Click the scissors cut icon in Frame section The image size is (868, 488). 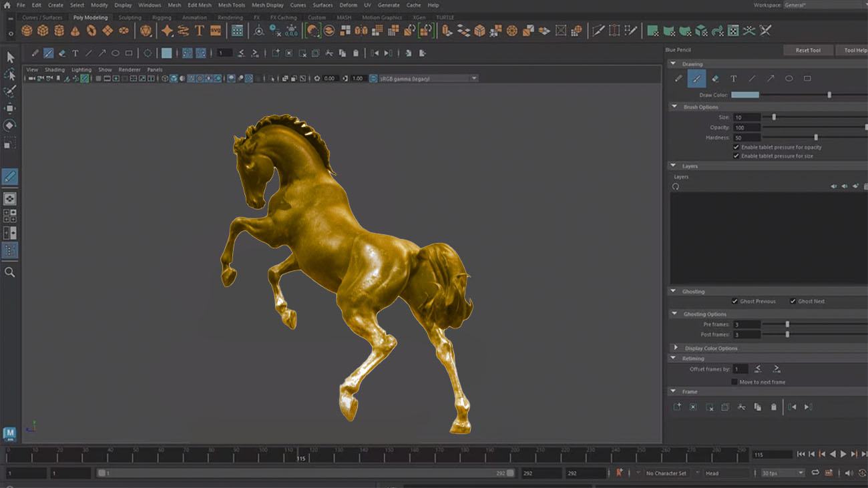pyautogui.click(x=741, y=407)
